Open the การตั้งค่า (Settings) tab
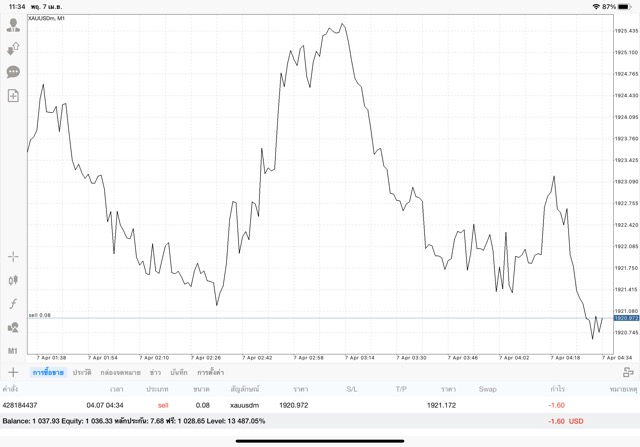The image size is (640, 447). (x=210, y=372)
